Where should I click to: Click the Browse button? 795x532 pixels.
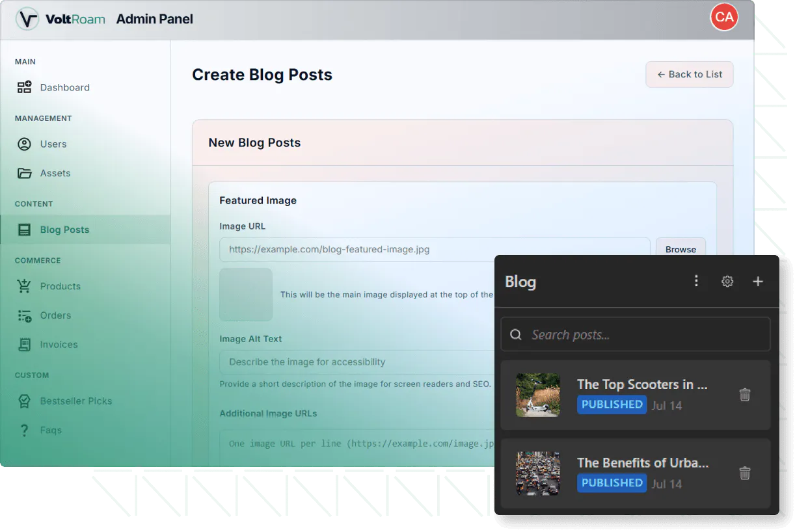pyautogui.click(x=680, y=249)
